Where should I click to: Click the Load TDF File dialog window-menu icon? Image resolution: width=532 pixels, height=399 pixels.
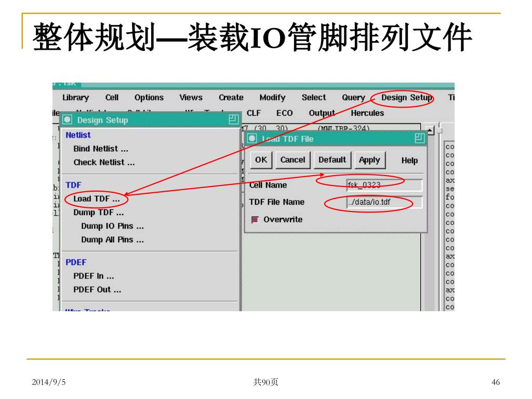252,138
